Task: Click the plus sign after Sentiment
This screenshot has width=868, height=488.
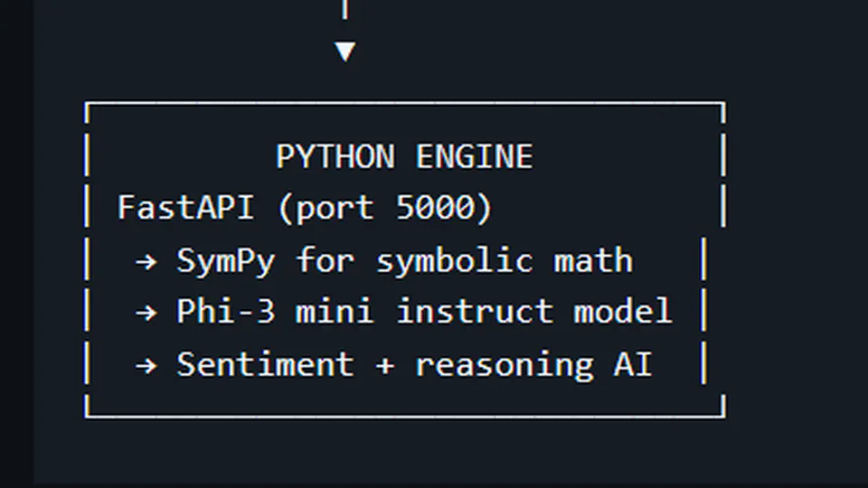Action: pos(384,365)
